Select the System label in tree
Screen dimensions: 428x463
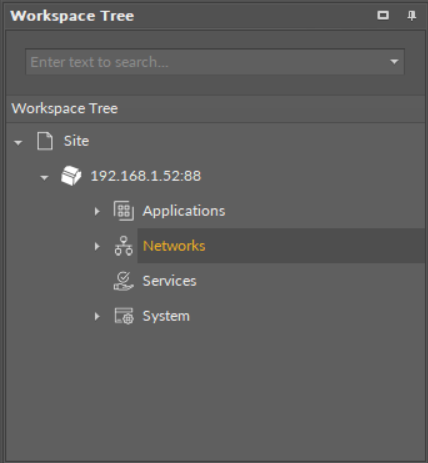pos(166,316)
